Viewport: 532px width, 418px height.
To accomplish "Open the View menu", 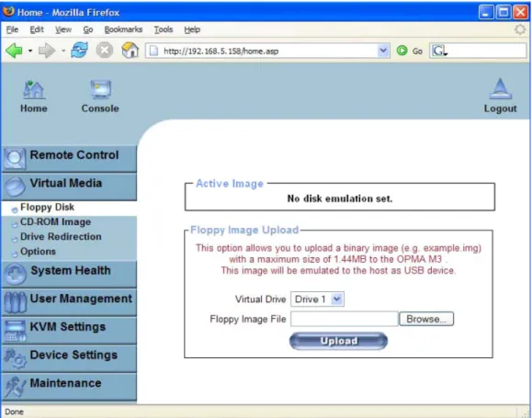I will click(63, 29).
